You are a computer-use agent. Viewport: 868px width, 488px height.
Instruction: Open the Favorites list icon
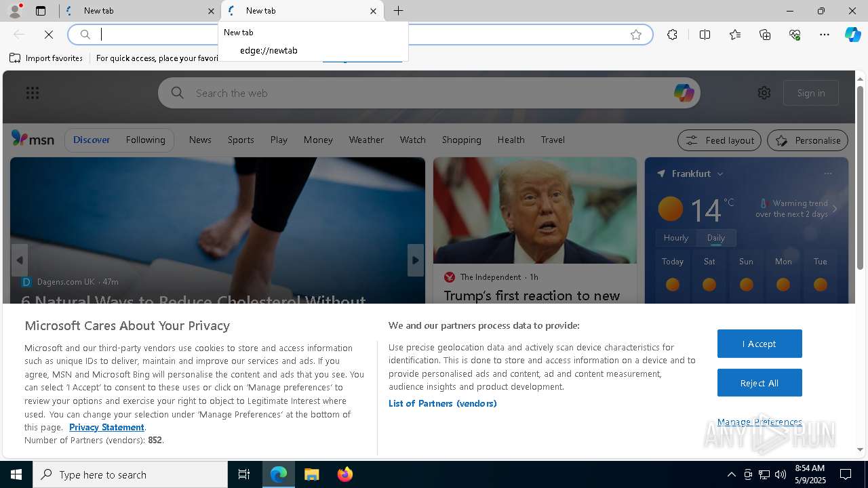(x=735, y=35)
